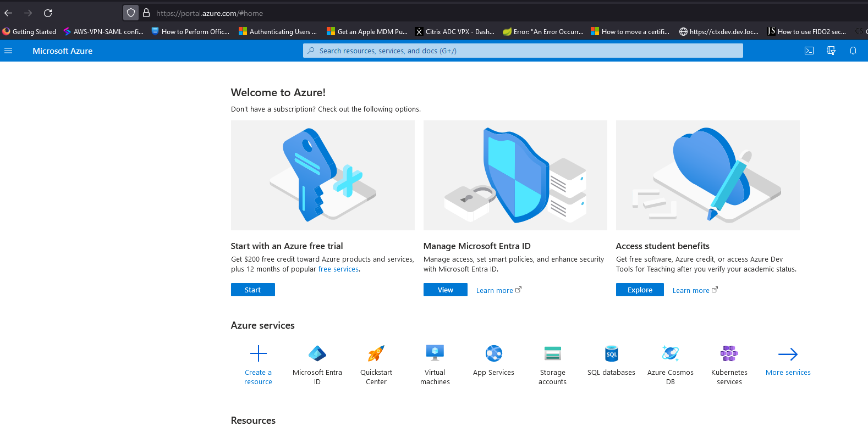
Task: Open Azure Cosmos DB service
Action: pyautogui.click(x=670, y=353)
